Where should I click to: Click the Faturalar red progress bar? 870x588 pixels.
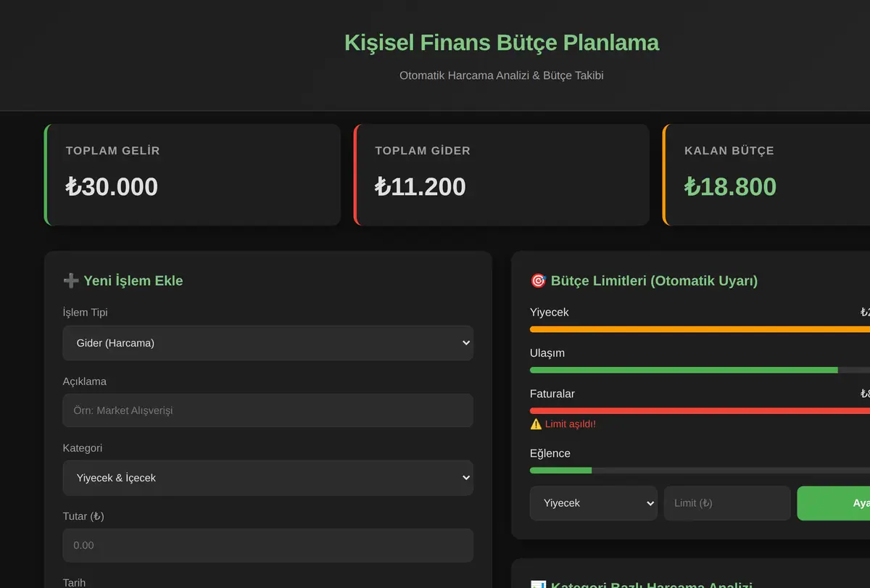point(700,410)
